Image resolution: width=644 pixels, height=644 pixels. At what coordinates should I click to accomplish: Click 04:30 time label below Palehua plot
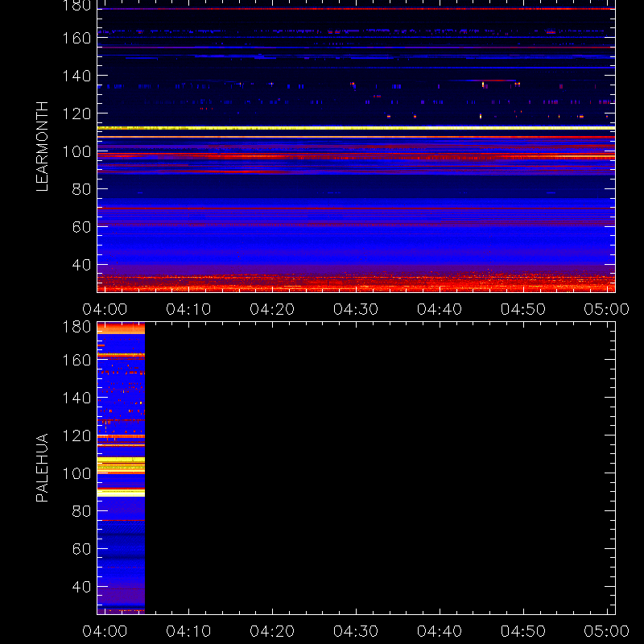click(x=356, y=631)
